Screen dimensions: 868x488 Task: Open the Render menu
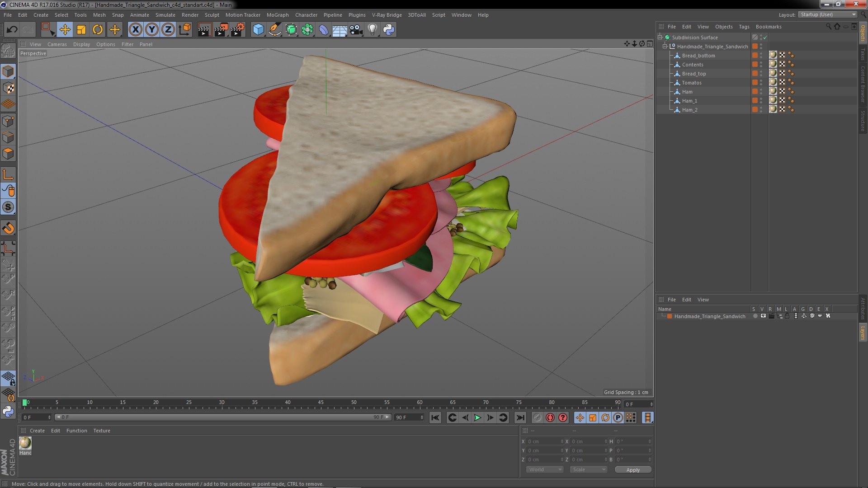pyautogui.click(x=190, y=15)
